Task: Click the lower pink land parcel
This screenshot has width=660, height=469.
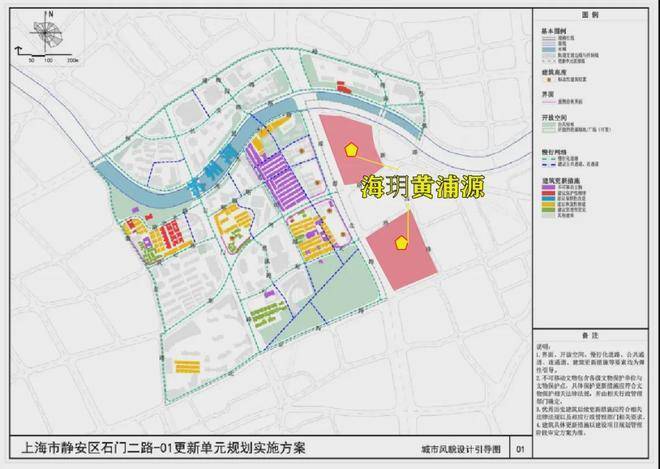Action: (x=402, y=250)
